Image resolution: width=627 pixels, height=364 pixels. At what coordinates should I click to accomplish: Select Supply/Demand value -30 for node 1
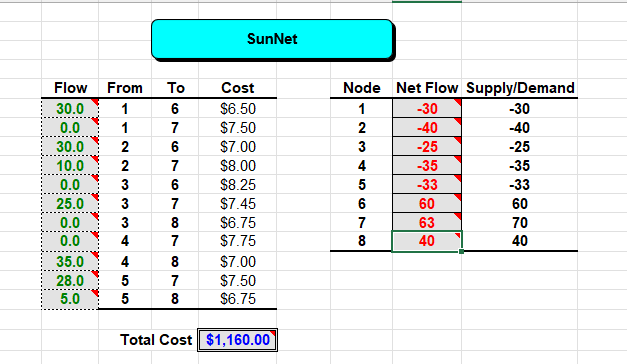point(520,109)
